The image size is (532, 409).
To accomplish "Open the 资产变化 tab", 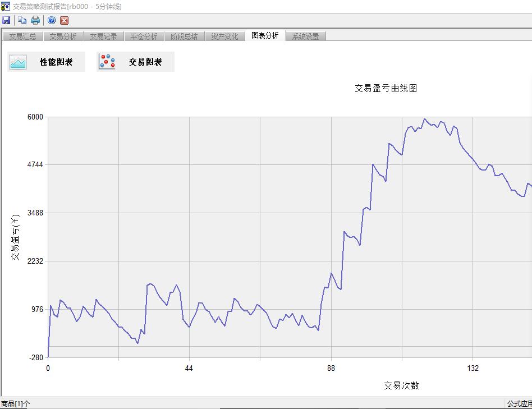I will pos(224,35).
